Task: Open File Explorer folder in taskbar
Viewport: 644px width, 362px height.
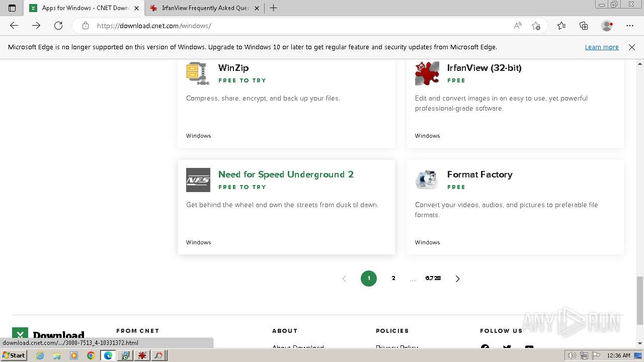Action: 57,355
